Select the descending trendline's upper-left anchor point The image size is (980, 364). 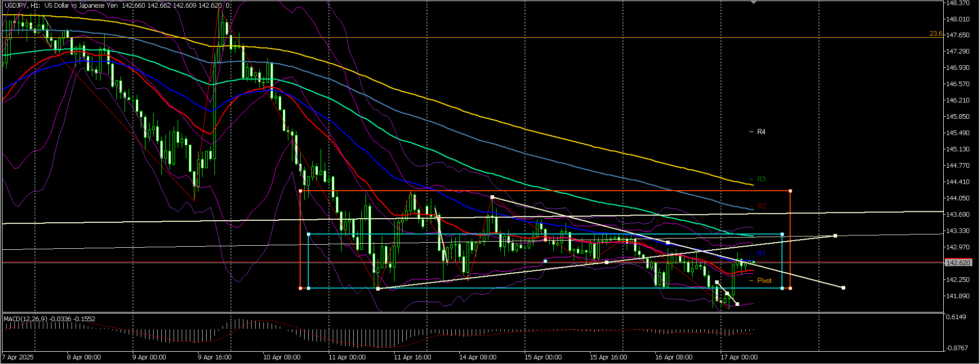tap(492, 197)
